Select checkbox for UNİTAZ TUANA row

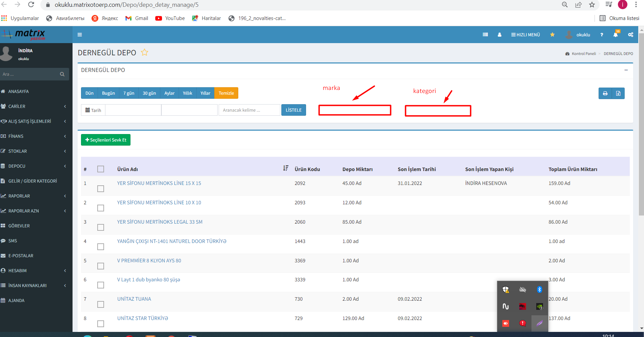click(101, 304)
